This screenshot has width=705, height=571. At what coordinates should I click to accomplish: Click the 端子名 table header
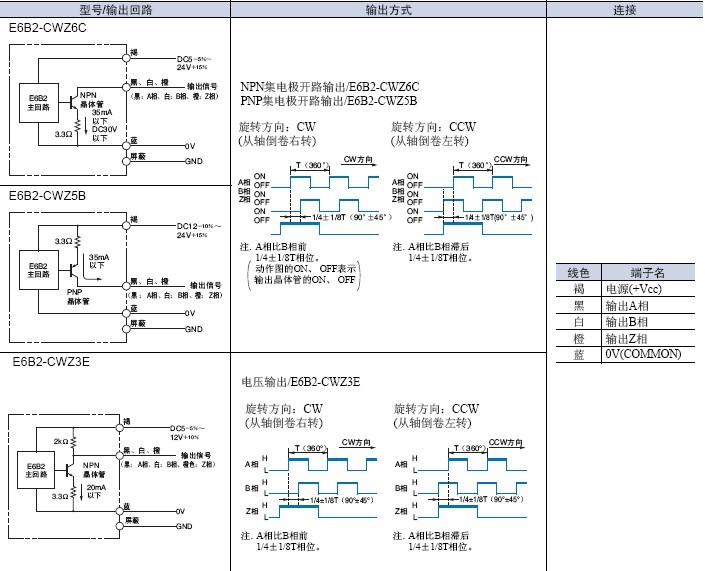648,272
